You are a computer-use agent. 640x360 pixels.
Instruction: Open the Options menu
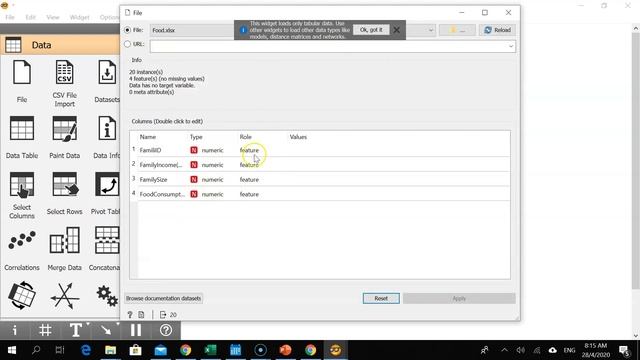click(x=109, y=17)
